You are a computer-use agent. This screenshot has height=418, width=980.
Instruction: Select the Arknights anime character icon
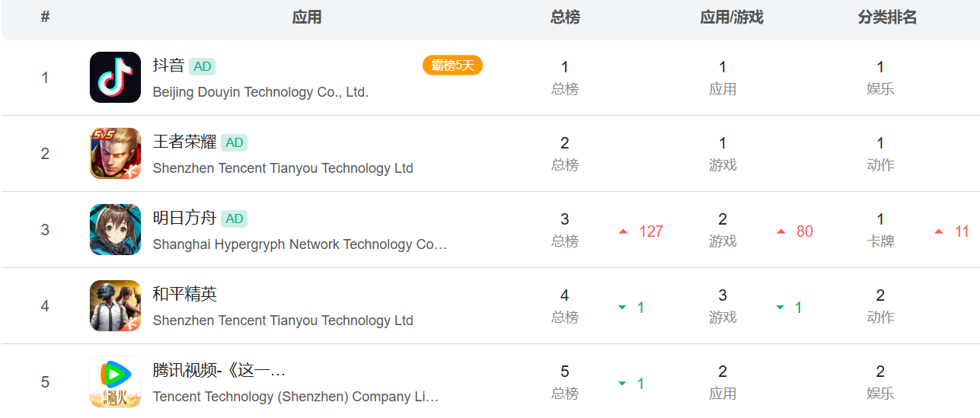click(x=115, y=230)
